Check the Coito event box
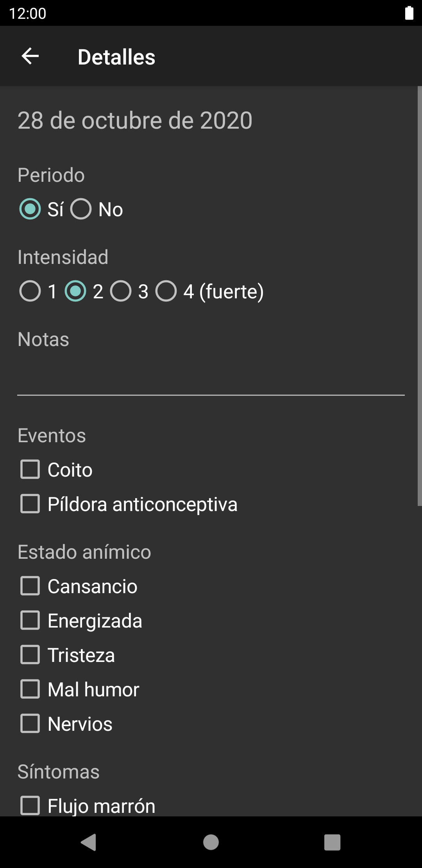The width and height of the screenshot is (422, 868). pos(30,469)
